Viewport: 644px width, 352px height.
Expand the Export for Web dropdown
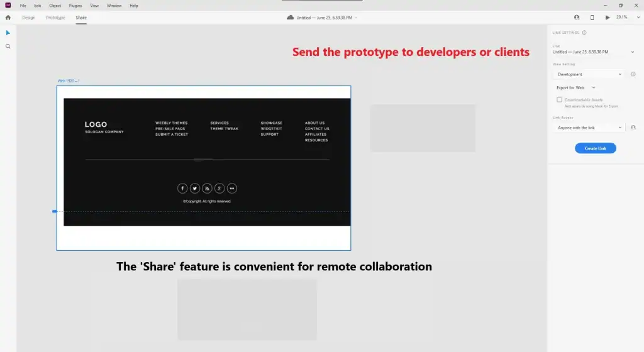click(576, 88)
